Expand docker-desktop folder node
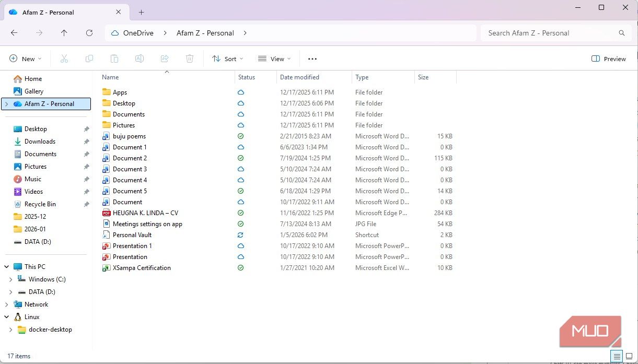Screen dimensions: 638x364 pos(11,330)
